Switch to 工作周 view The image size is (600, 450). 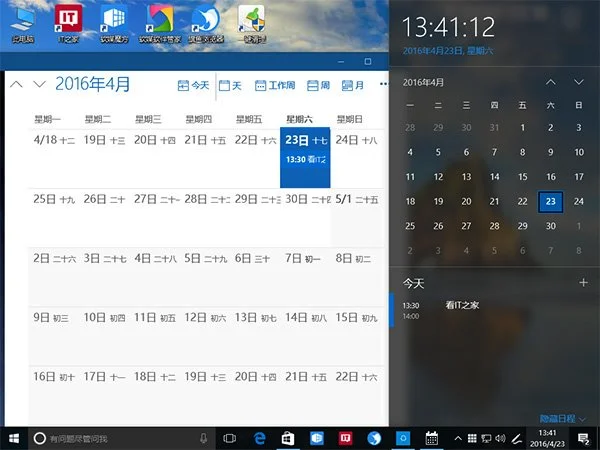[x=275, y=85]
